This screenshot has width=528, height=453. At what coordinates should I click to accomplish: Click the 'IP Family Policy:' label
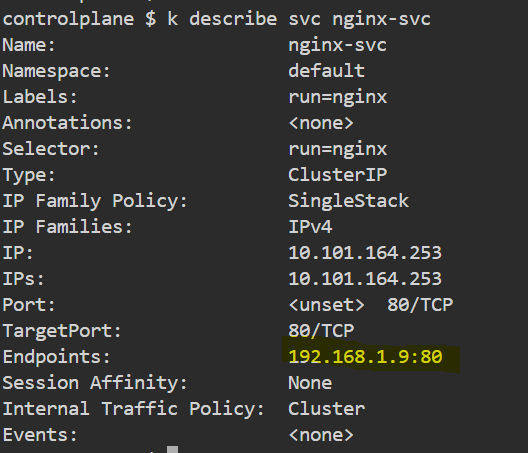coord(95,201)
